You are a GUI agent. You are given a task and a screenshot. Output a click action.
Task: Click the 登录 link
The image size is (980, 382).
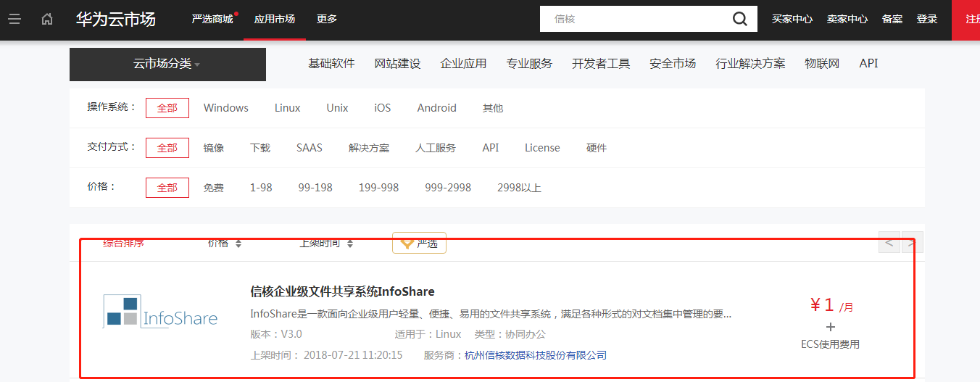pyautogui.click(x=927, y=20)
